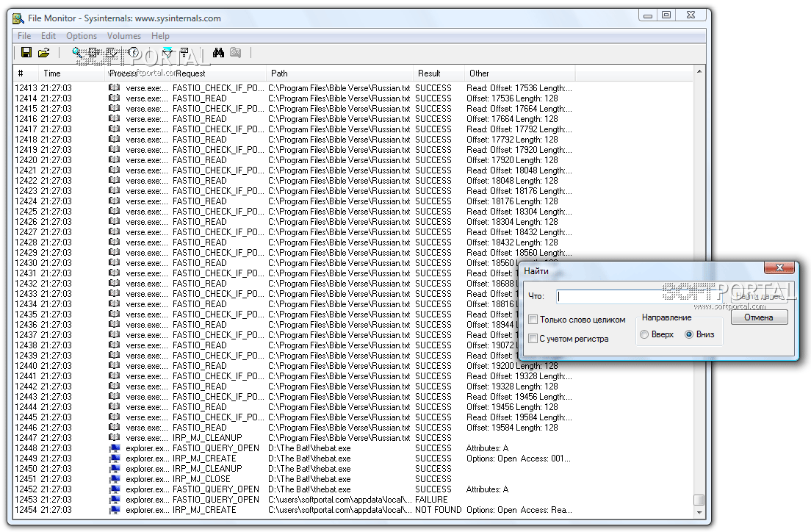Click the FAILURE result in row 12453
811x532 pixels.
tap(431, 500)
